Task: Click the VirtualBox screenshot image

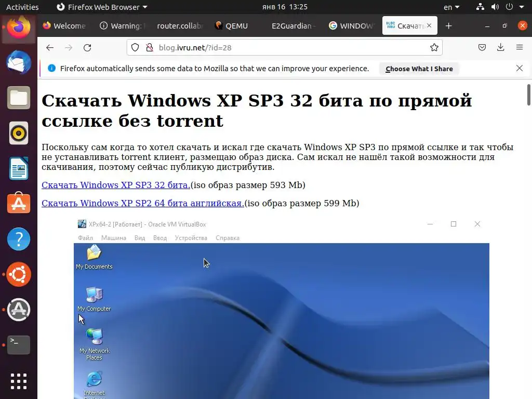Action: 282,308
